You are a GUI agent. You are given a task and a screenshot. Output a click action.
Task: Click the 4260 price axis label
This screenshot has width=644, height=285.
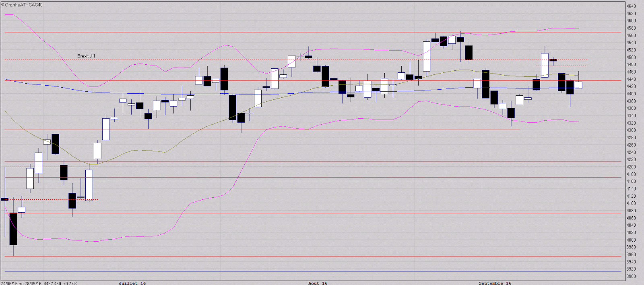(x=631, y=145)
